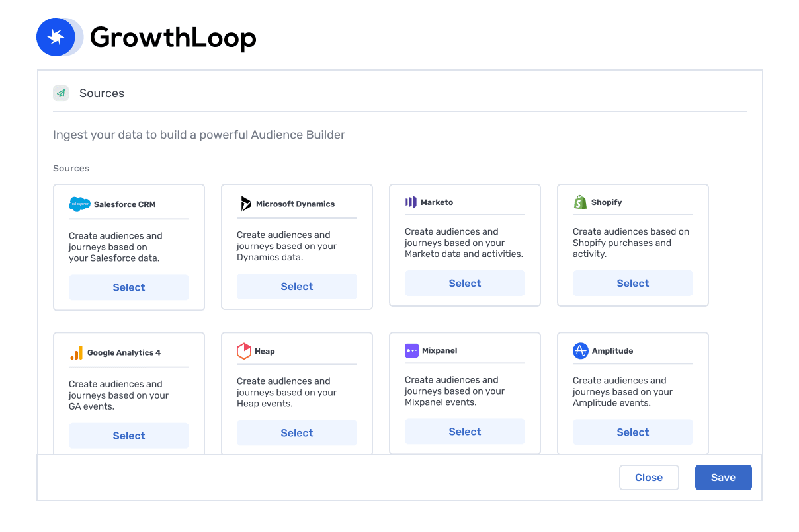Click the Marketo logo icon

[x=411, y=202]
